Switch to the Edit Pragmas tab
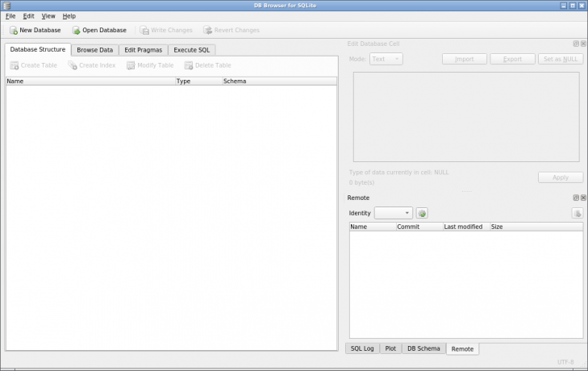The height and width of the screenshot is (371, 588). (x=144, y=50)
